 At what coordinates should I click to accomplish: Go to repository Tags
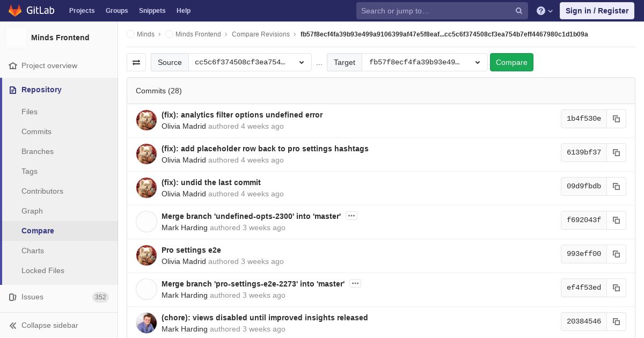pos(30,171)
